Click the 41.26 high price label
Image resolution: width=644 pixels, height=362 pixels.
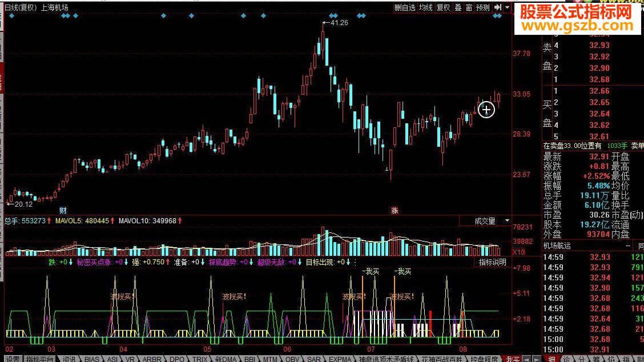(339, 23)
